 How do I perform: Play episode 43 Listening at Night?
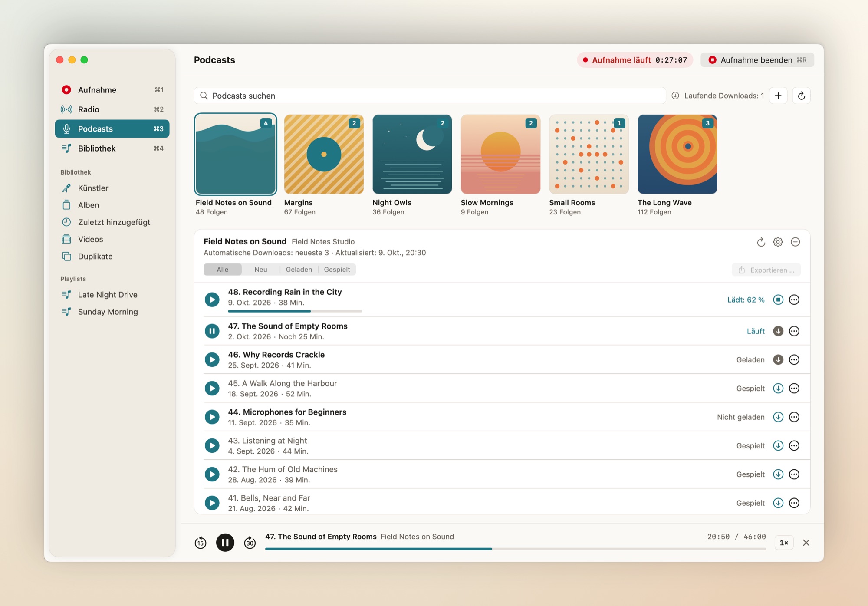(212, 446)
